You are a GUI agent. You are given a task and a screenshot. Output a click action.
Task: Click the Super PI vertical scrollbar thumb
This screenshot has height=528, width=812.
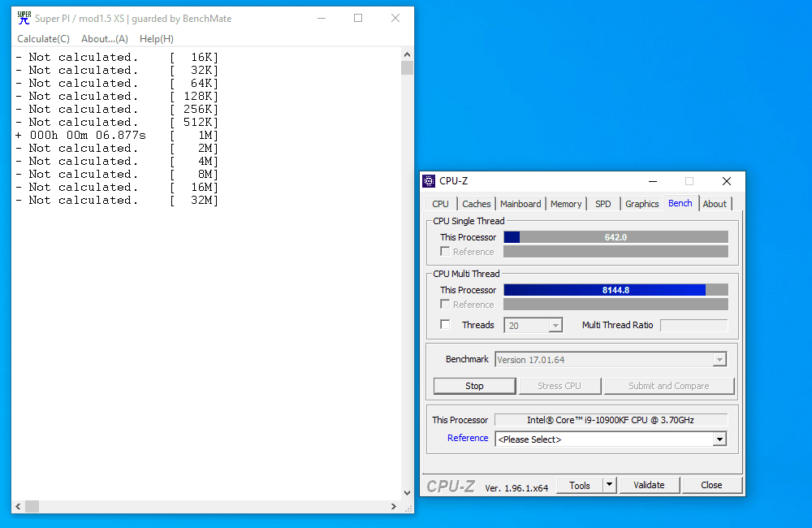[407, 68]
